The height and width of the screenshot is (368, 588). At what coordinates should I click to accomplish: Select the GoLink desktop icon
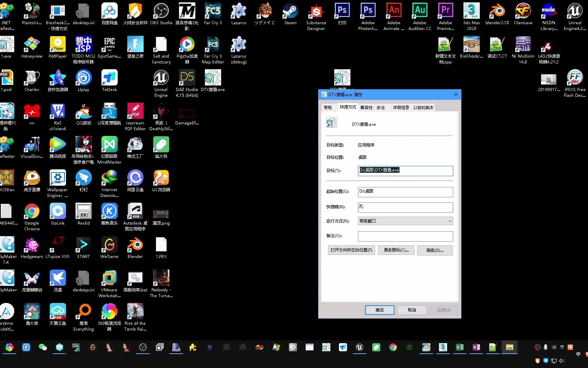point(58,215)
